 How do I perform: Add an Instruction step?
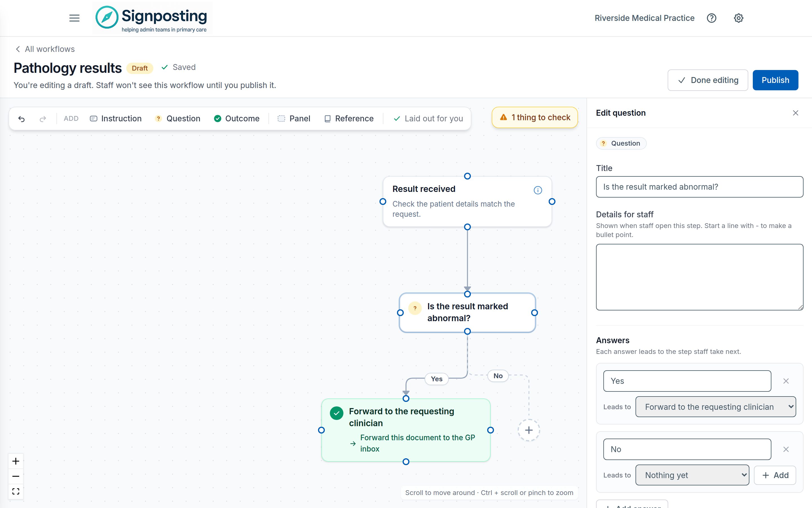pos(116,119)
